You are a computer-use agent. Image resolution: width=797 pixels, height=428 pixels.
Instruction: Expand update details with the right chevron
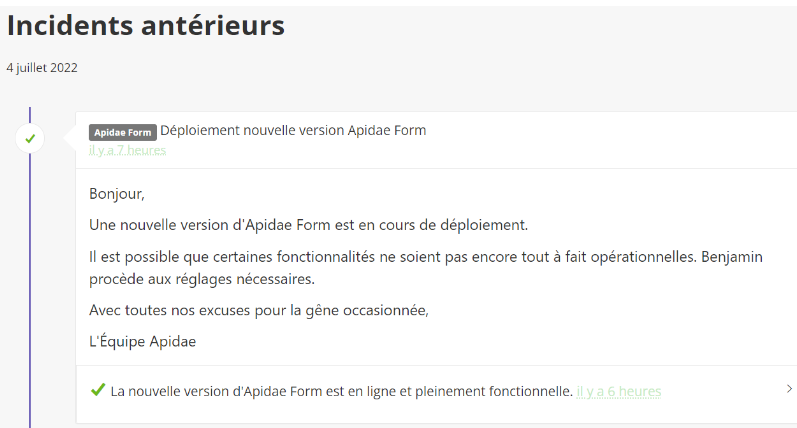point(789,389)
